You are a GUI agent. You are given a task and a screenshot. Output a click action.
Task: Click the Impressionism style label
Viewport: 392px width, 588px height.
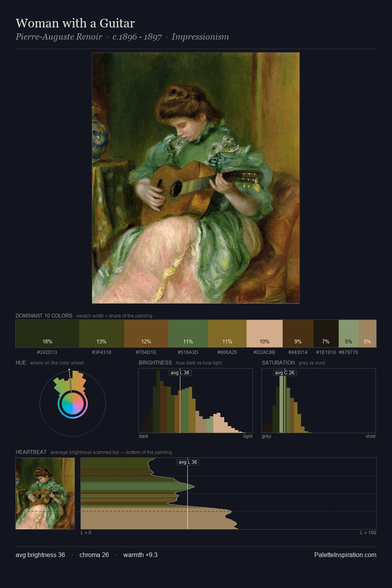[x=200, y=37]
